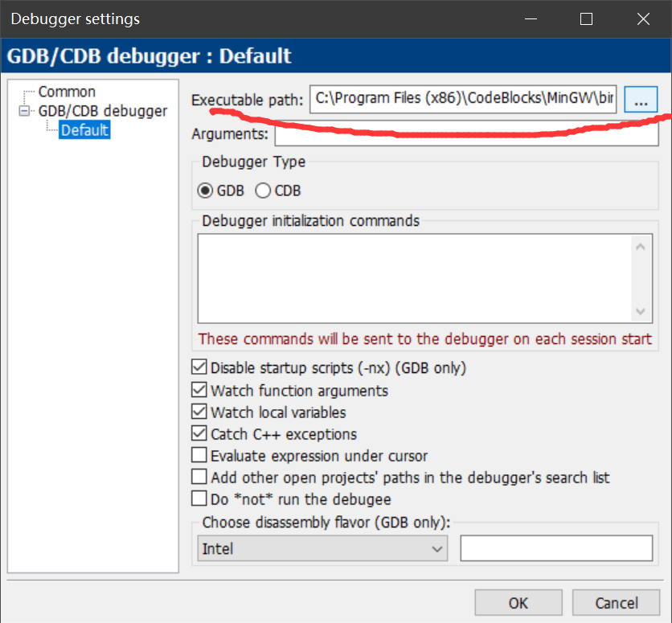This screenshot has height=623, width=672.
Task: Click the Cancel button
Action: pos(616,603)
